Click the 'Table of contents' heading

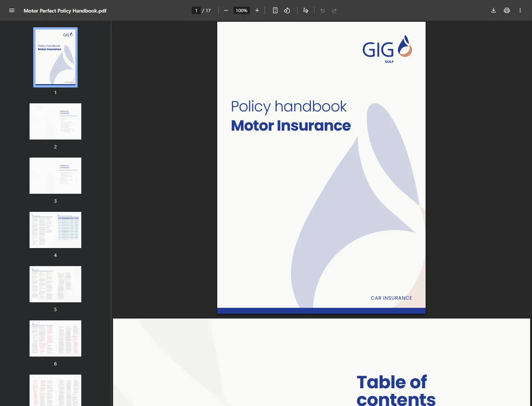tap(396, 390)
